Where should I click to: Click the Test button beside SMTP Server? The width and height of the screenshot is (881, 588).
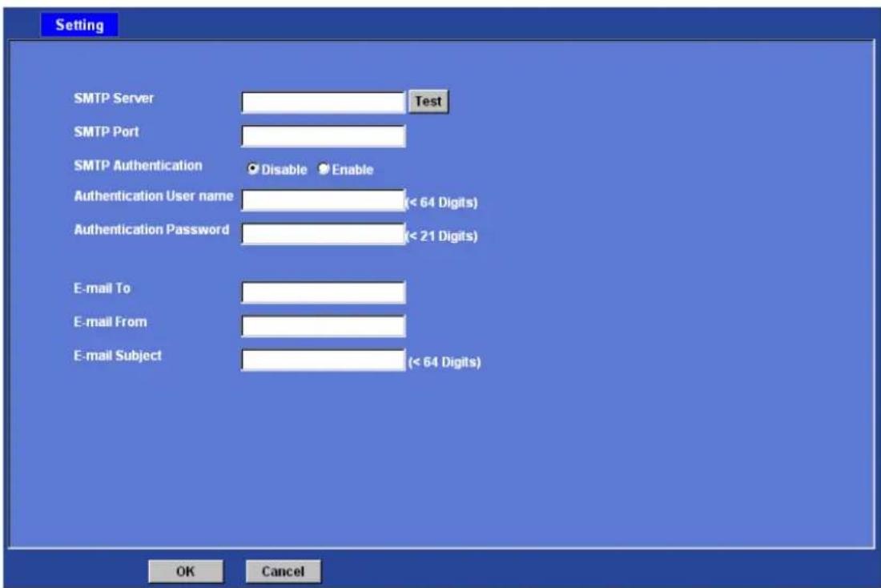point(428,102)
